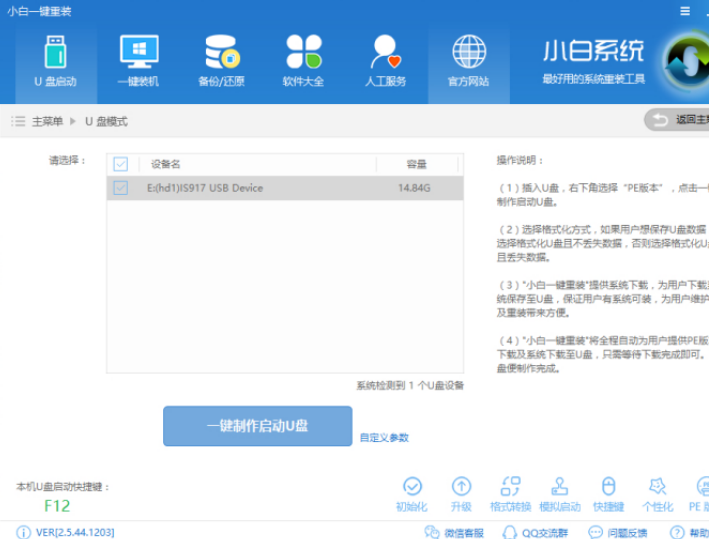Click U盘模式 breadcrumb text

pyautogui.click(x=106, y=121)
